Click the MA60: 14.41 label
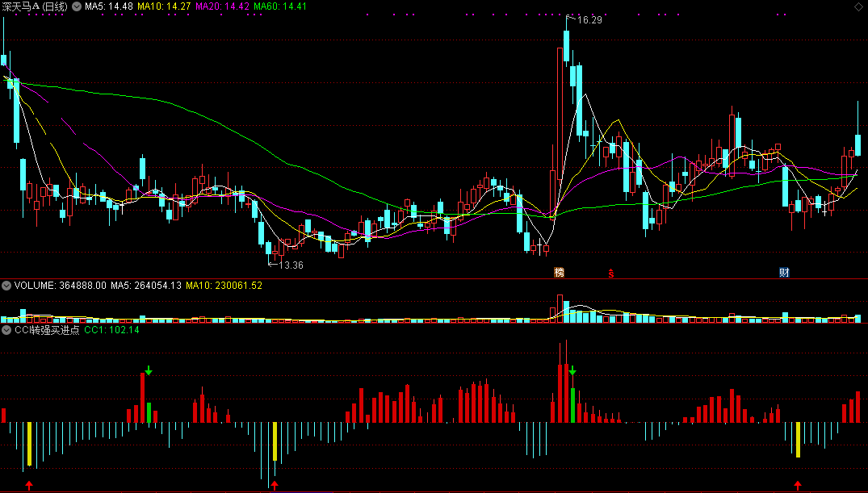 coord(280,6)
